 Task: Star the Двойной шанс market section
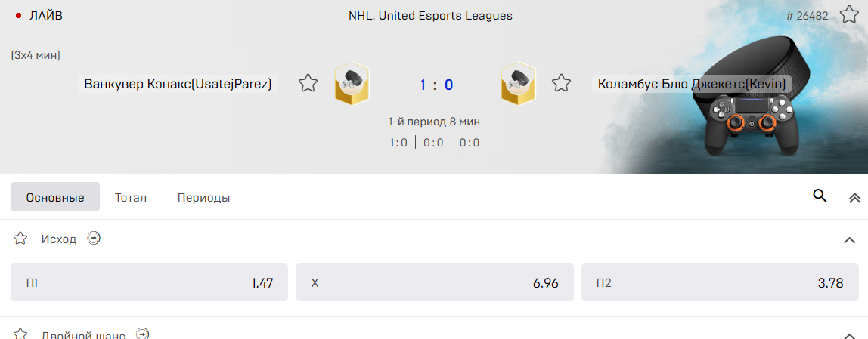(20, 334)
